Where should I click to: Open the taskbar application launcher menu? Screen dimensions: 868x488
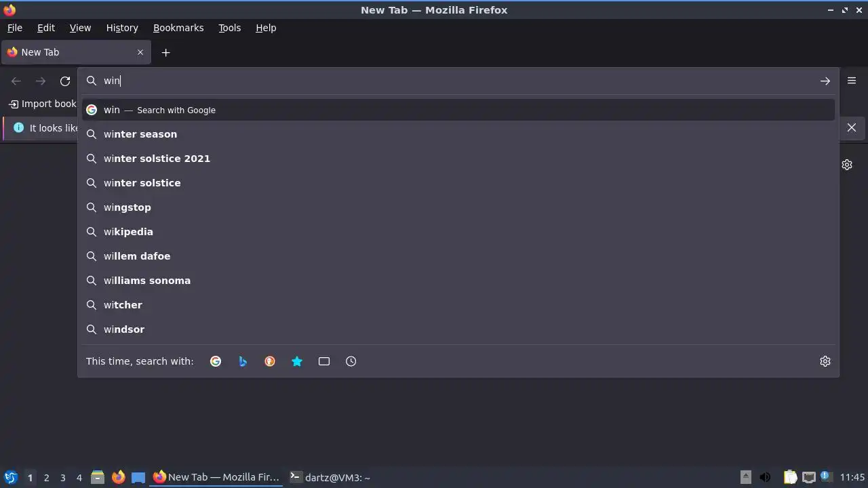(x=10, y=477)
